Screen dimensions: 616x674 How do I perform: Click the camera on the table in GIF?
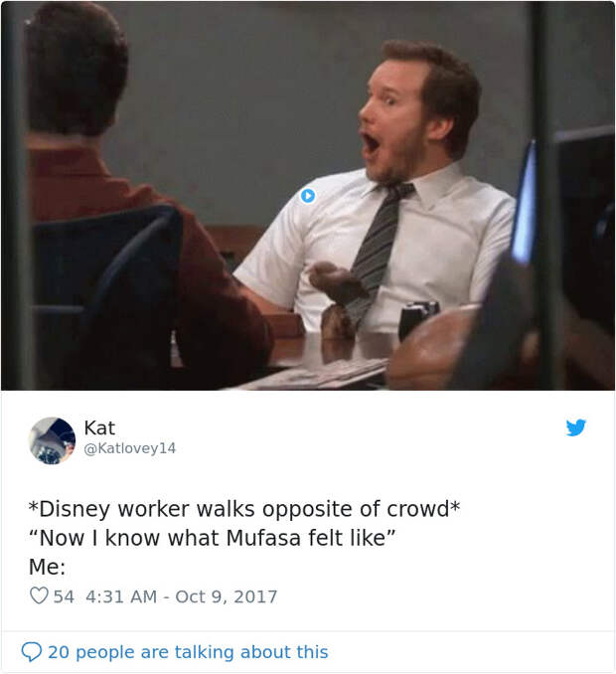(418, 318)
